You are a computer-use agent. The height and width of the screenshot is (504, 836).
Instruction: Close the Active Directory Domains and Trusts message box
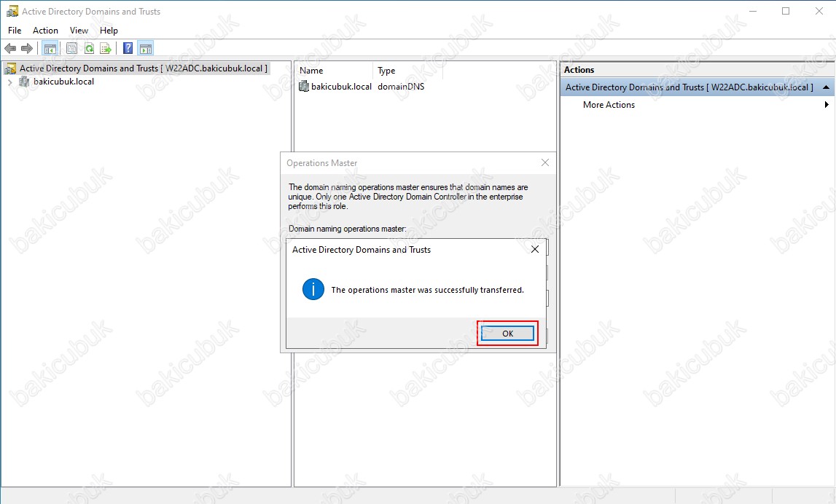tap(535, 249)
